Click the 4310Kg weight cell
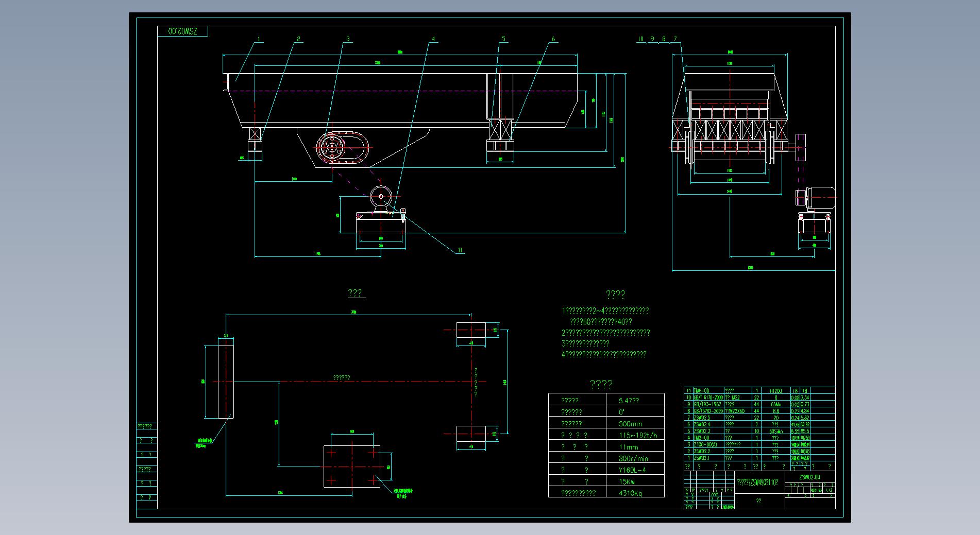This screenshot has height=535, width=980. 630,493
